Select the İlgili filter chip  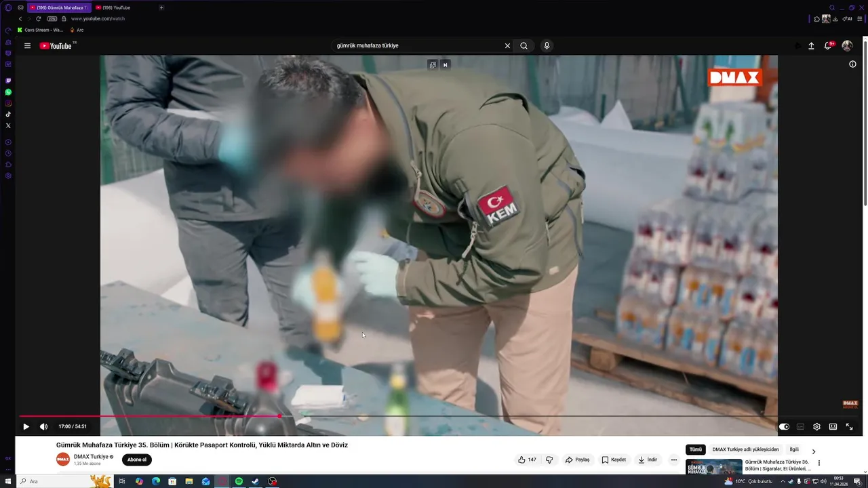[794, 449]
